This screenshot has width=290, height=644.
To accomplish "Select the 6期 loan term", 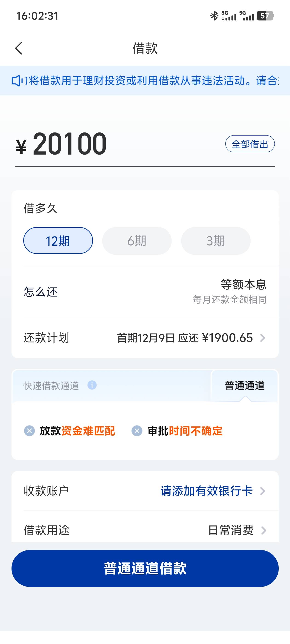I will pos(137,241).
